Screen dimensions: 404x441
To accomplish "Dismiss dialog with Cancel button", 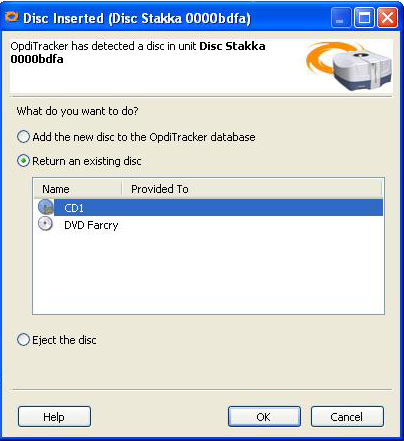I will click(347, 417).
